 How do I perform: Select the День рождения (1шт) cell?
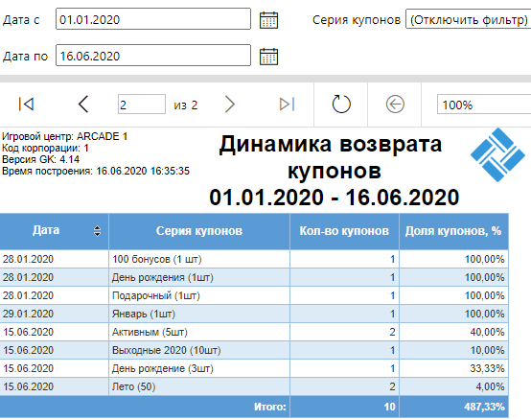coord(199,278)
